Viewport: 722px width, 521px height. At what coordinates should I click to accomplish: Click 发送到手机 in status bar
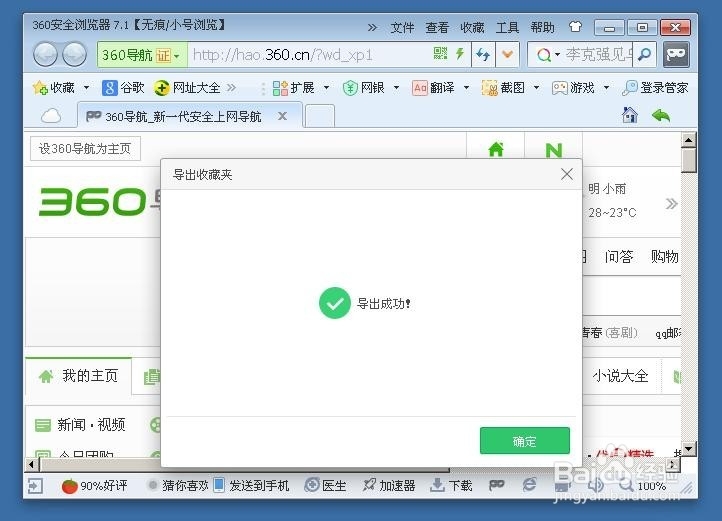(x=252, y=486)
